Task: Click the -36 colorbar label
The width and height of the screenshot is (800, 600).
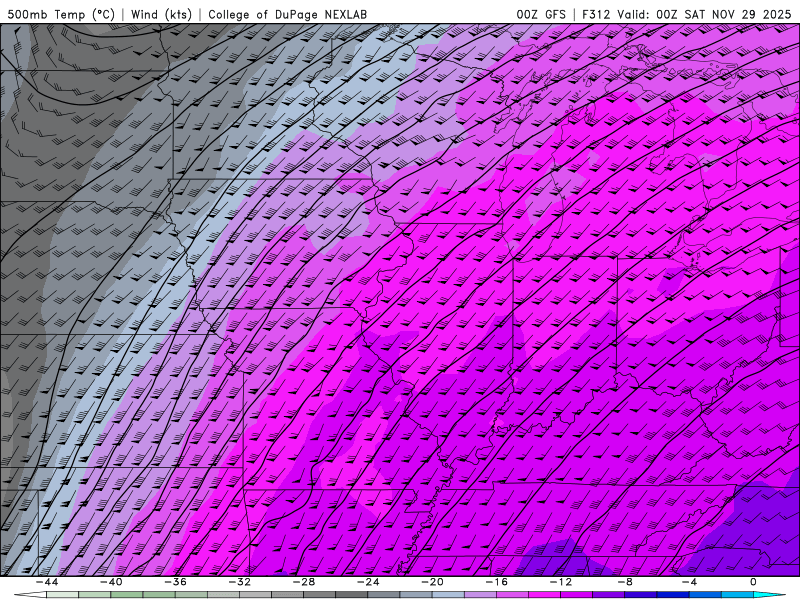Action: pos(175,582)
